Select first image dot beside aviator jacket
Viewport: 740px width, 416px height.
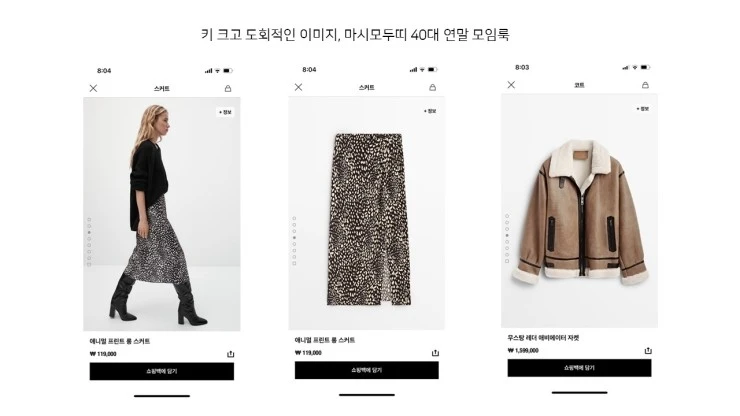[x=507, y=216]
